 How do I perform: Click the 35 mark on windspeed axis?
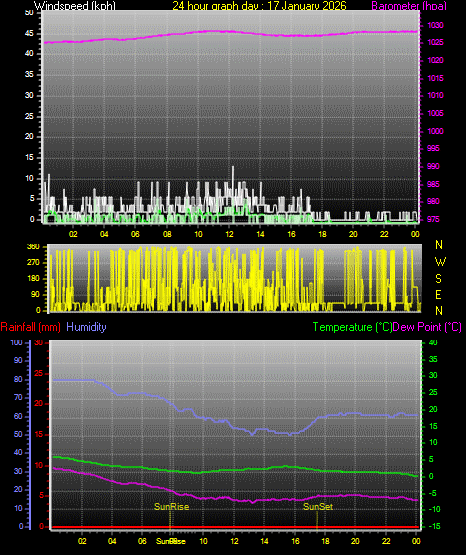(x=29, y=74)
